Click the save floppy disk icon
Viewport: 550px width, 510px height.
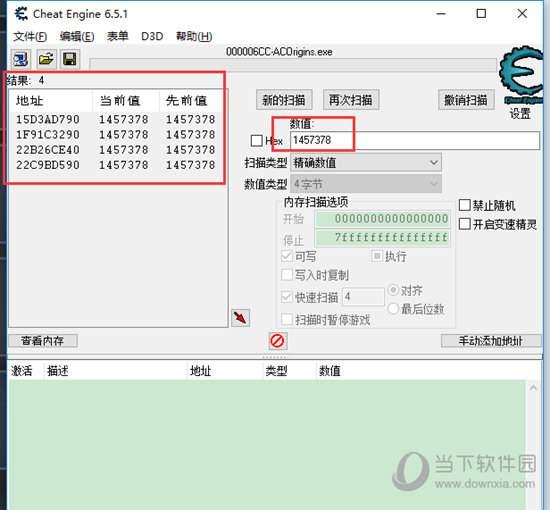pyautogui.click(x=69, y=59)
